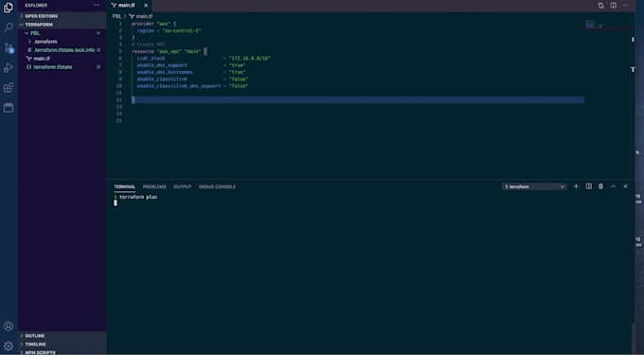Viewport: 644px width, 355px height.
Task: Kill the terminal with trash icon
Action: coord(600,186)
